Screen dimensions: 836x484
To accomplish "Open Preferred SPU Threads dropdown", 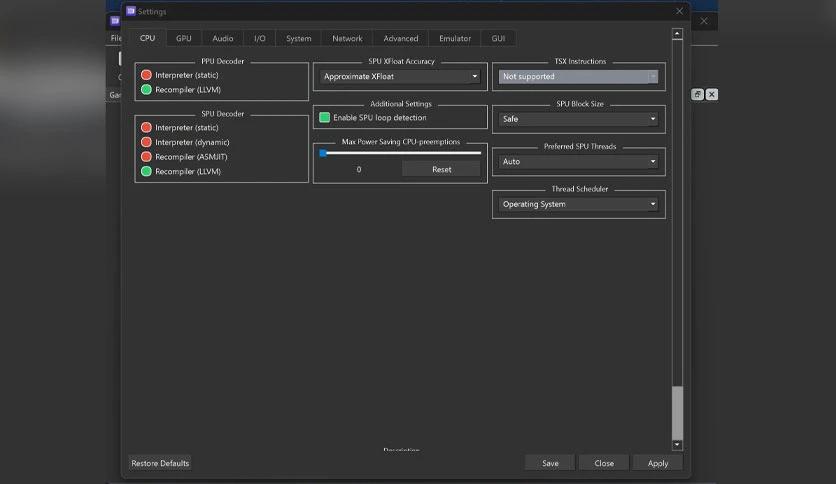I will pyautogui.click(x=578, y=162).
